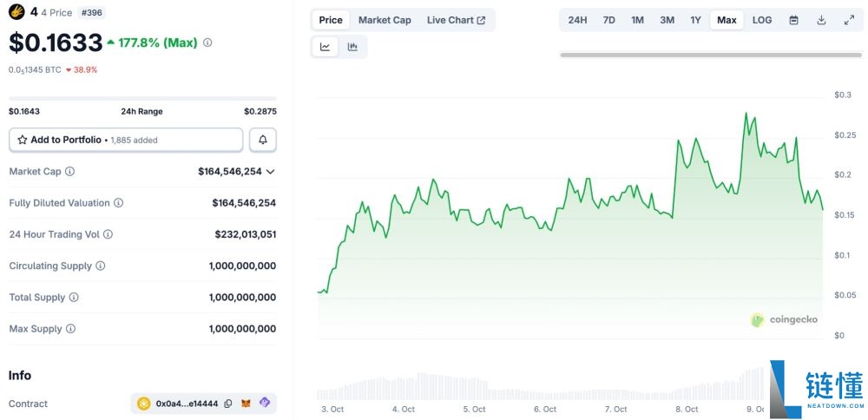Open the info icon beside 177.8% (Max)
Image resolution: width=868 pixels, height=420 pixels.
click(207, 42)
